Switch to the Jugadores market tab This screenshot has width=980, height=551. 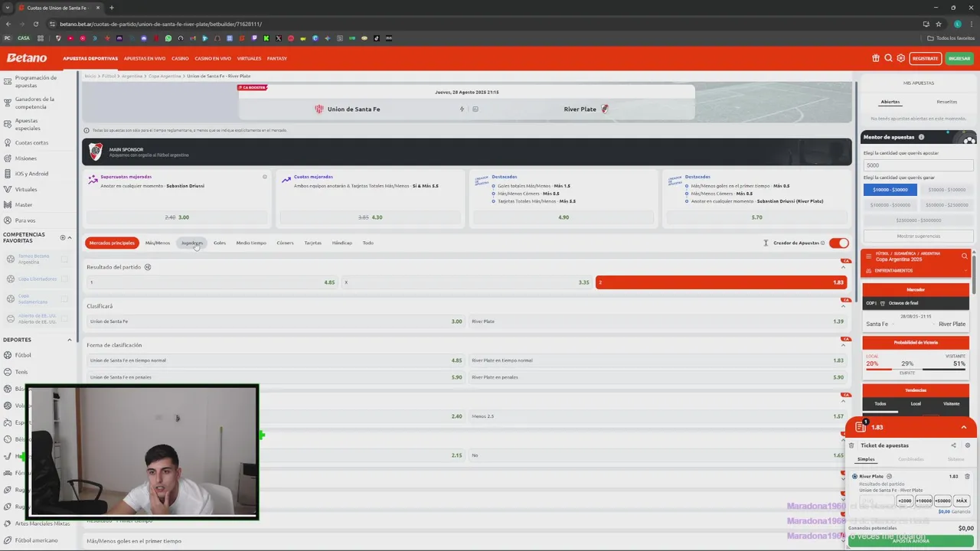[x=192, y=243]
